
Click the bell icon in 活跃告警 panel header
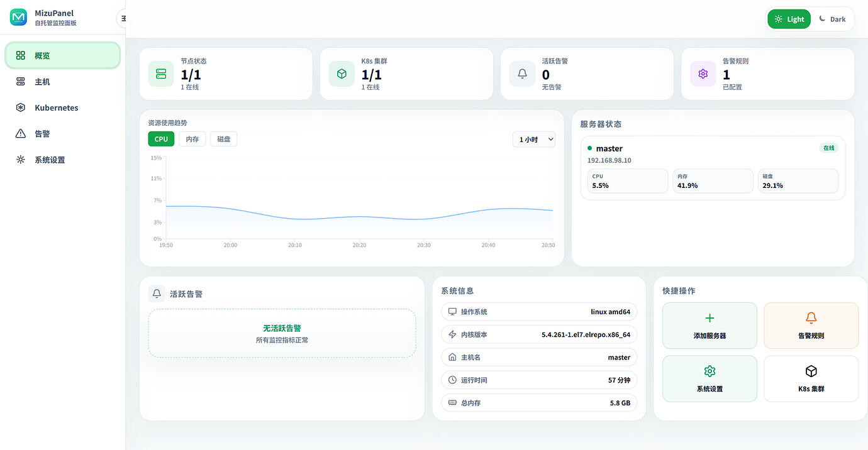(x=157, y=294)
